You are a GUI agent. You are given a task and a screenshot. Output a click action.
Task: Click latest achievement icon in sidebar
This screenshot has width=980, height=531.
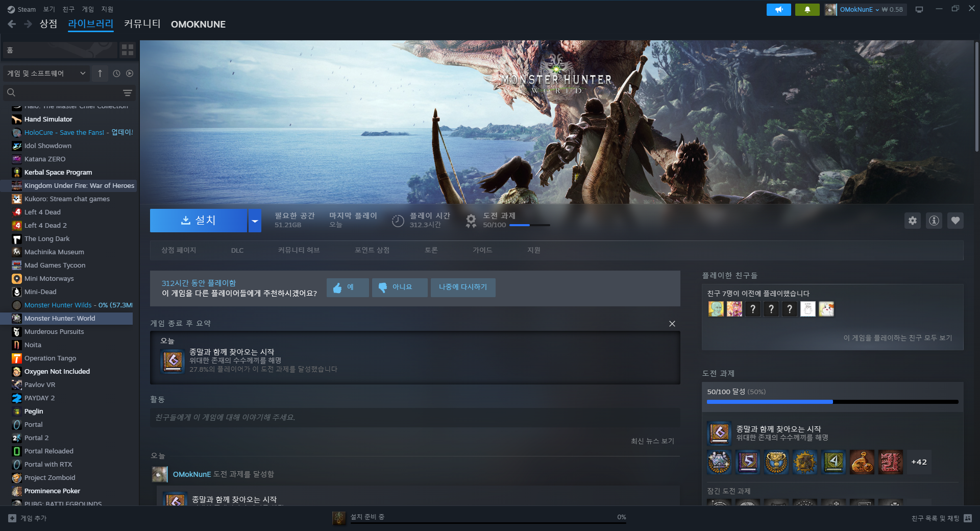pyautogui.click(x=719, y=433)
